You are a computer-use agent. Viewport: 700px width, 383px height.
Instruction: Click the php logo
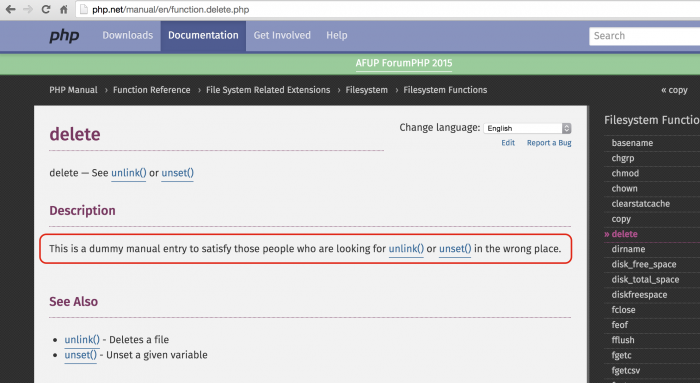(64, 35)
